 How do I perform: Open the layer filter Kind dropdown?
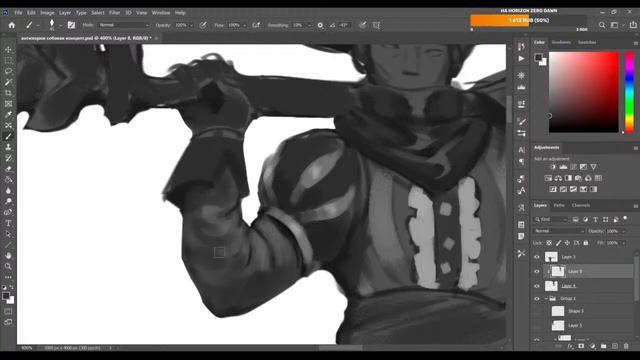(x=551, y=220)
